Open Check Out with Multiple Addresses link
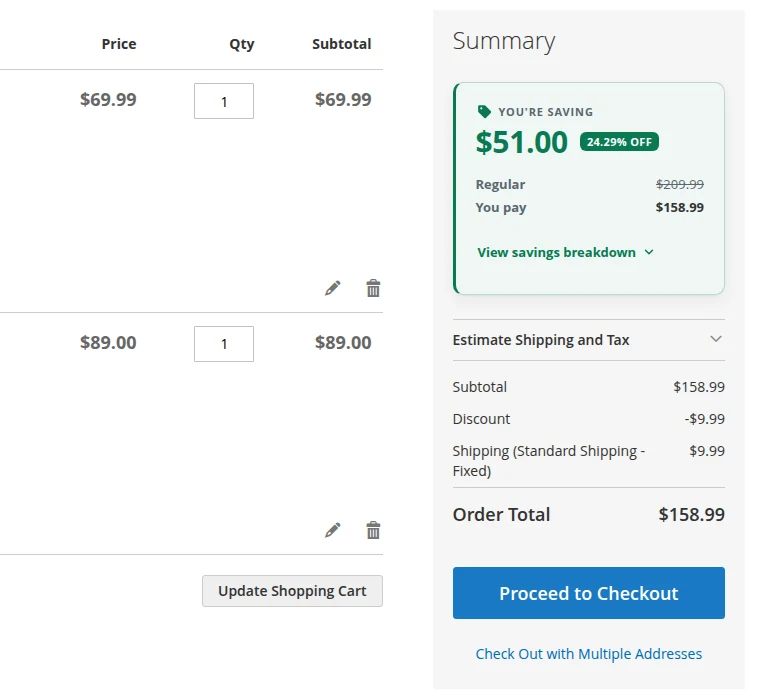 (589, 654)
